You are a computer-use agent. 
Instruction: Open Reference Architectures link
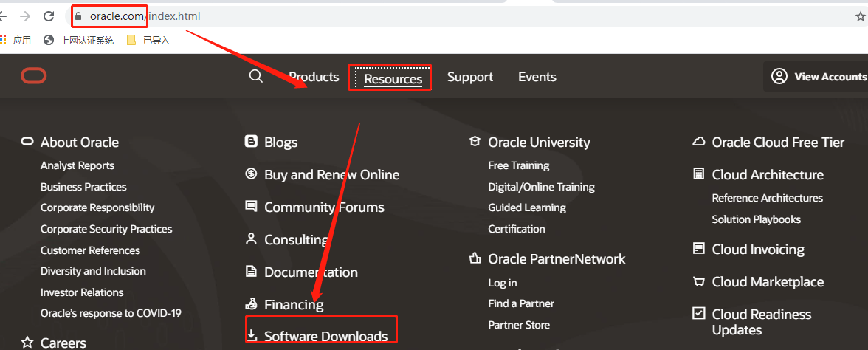pyautogui.click(x=768, y=198)
